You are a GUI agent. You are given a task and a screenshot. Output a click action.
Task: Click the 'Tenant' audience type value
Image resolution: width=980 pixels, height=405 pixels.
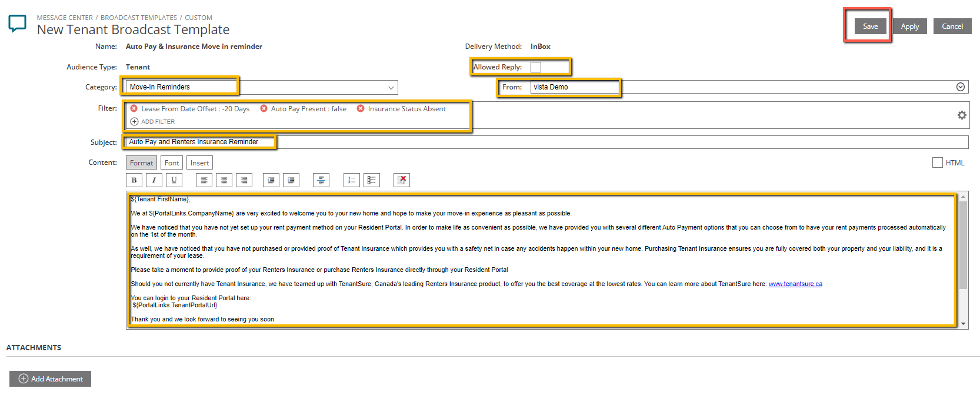click(x=138, y=67)
